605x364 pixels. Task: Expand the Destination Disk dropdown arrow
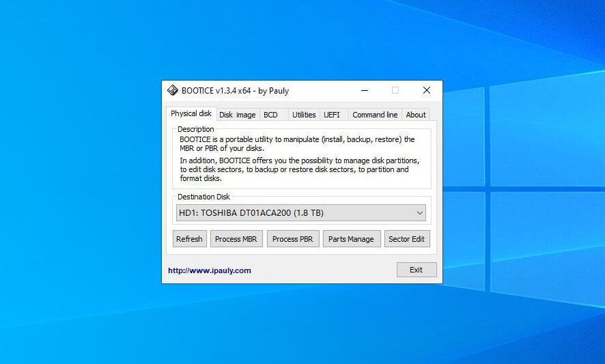tap(420, 213)
